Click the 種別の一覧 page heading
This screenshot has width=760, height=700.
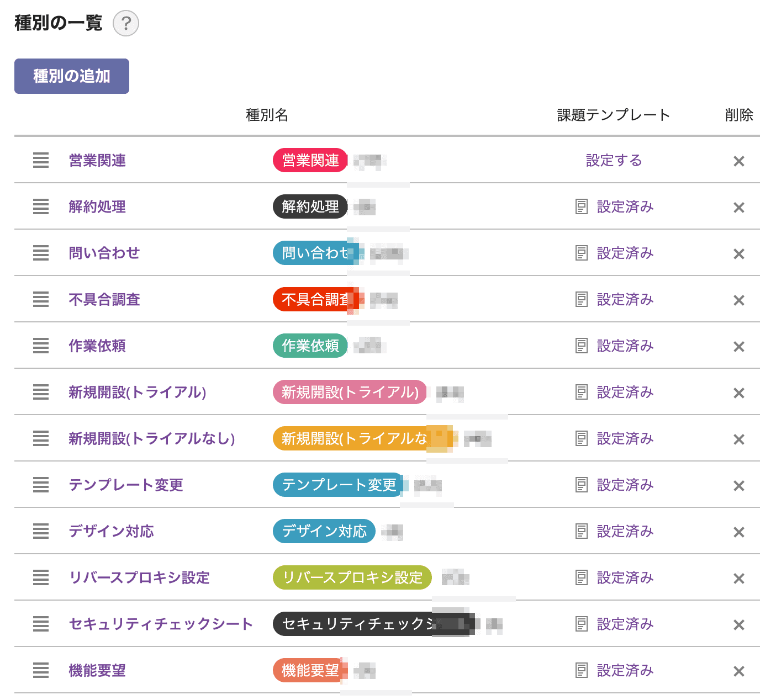coord(59,23)
